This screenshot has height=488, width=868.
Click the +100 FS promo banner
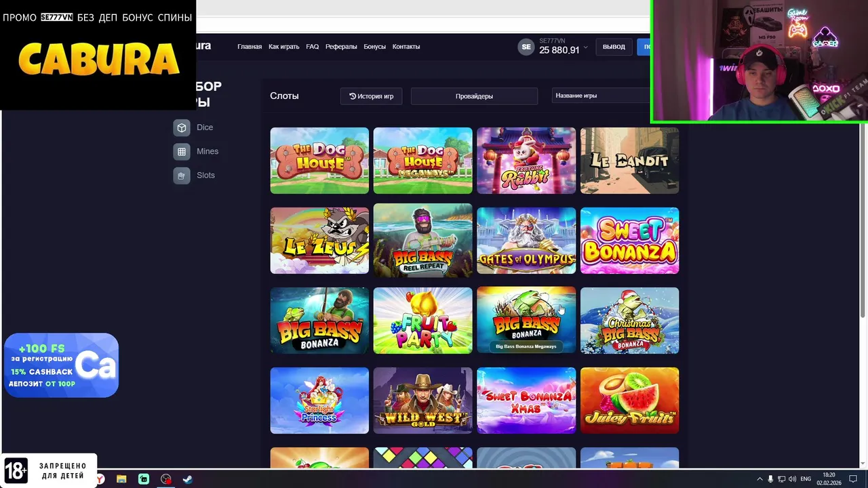point(61,365)
